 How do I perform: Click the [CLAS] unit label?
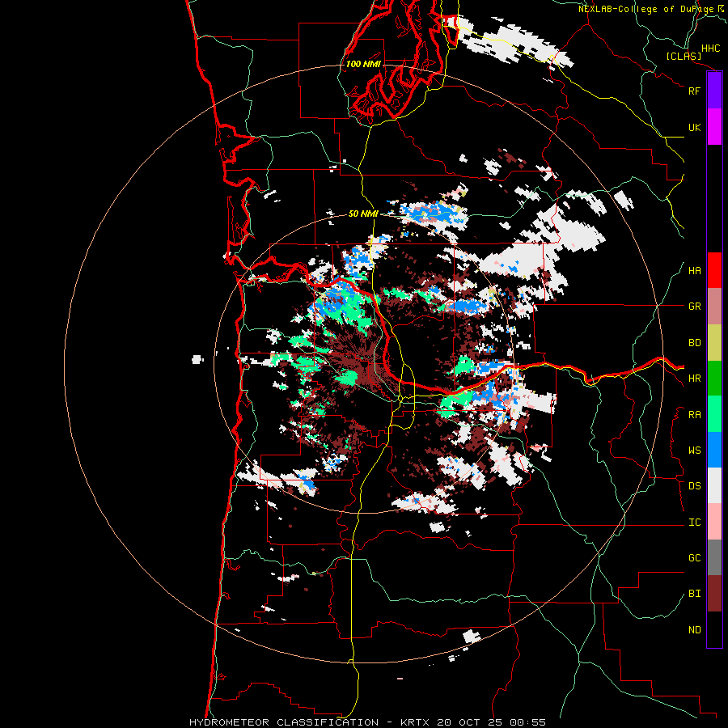click(x=684, y=57)
